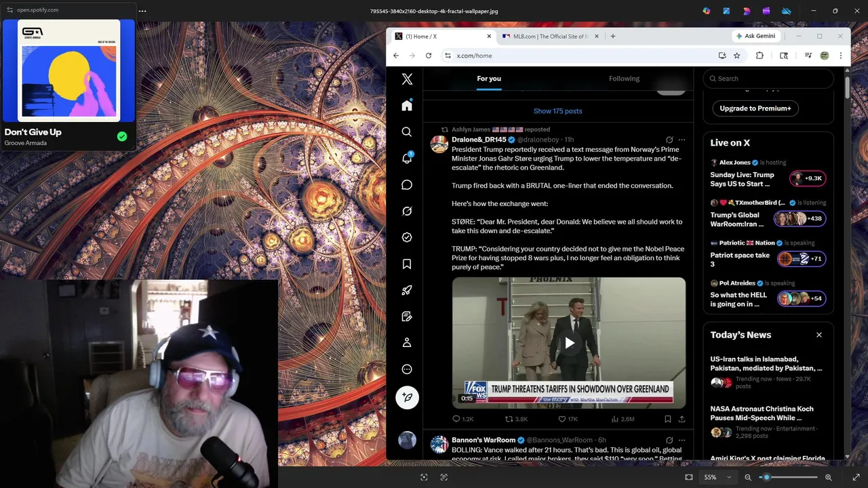Go to Home in X sidebar
This screenshot has width=868, height=488.
pyautogui.click(x=407, y=106)
